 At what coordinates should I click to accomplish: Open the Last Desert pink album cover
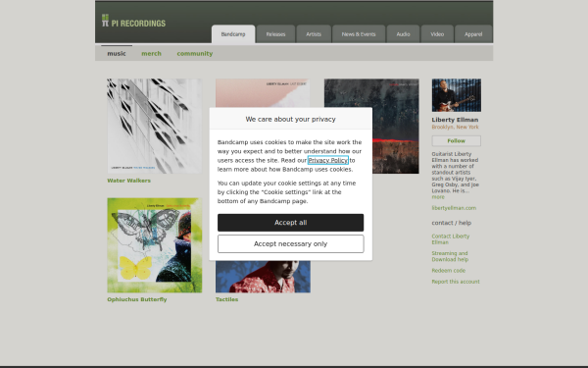(263, 93)
